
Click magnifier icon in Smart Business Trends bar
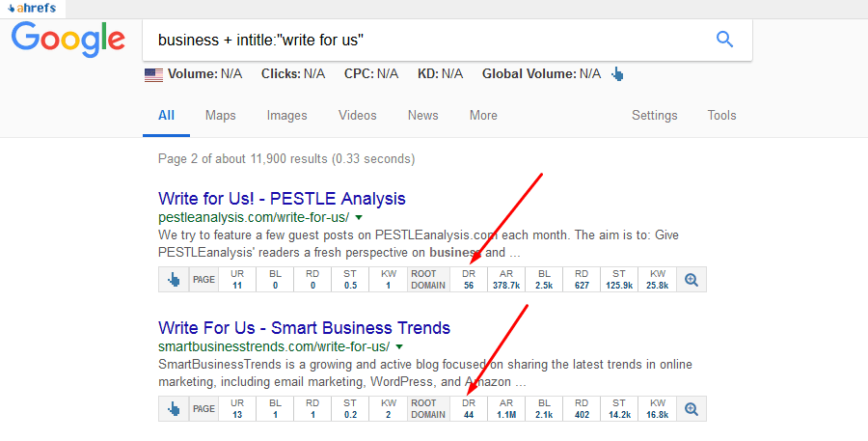pyautogui.click(x=691, y=409)
